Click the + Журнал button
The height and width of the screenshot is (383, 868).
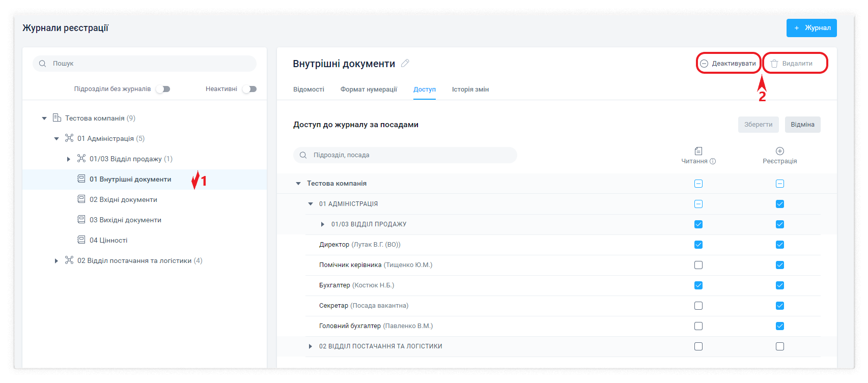coord(811,28)
